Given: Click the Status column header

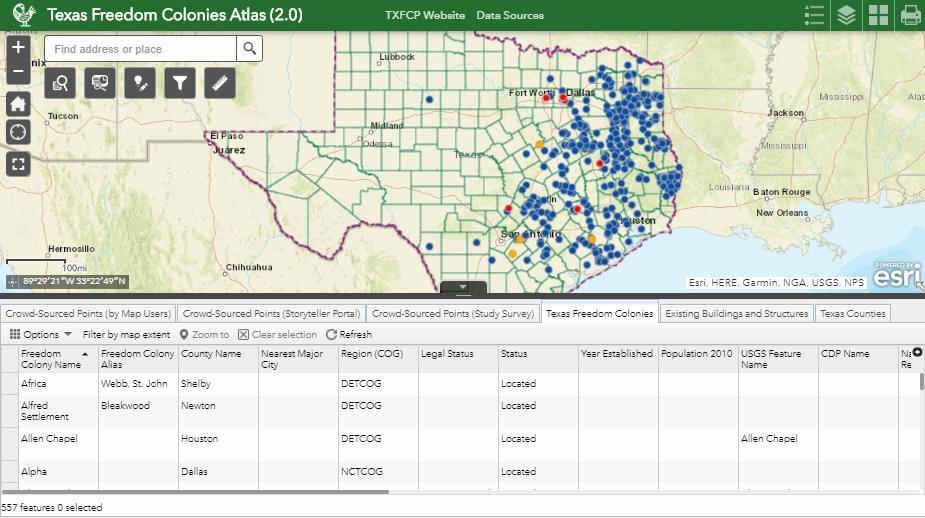Looking at the screenshot, I should 538,359.
